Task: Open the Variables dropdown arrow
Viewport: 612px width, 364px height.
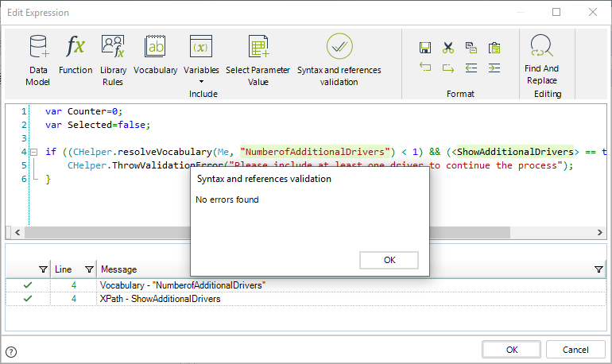Action: [x=201, y=82]
